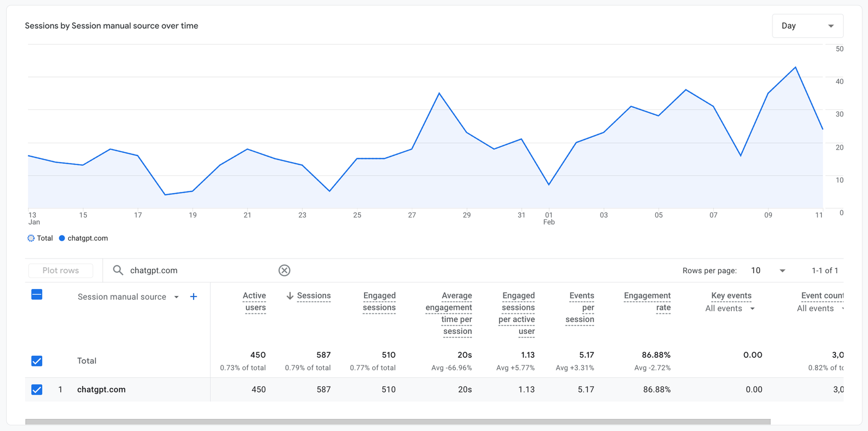Click the chatgpt.com source row name
Viewport: 868px width, 431px height.
101,390
